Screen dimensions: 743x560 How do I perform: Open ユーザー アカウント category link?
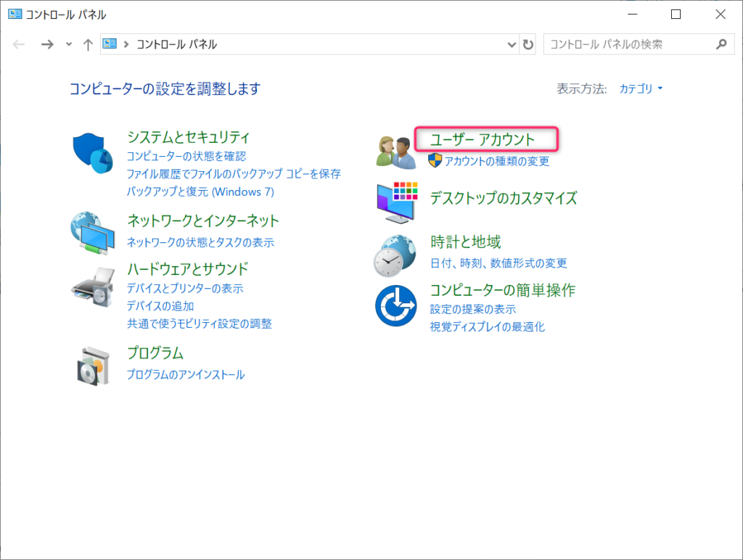(x=483, y=139)
